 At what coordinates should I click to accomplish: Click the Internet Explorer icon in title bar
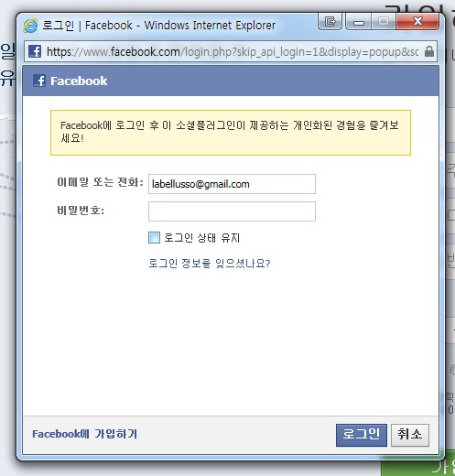[30, 26]
